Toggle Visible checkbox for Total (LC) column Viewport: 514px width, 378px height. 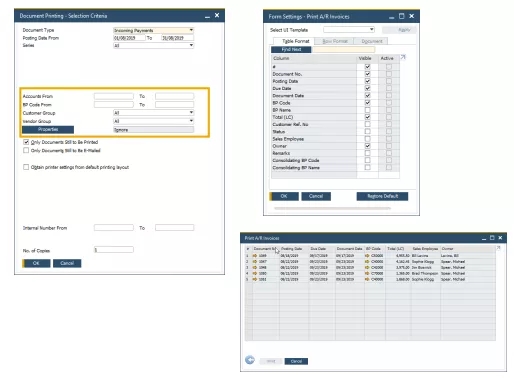[367, 117]
